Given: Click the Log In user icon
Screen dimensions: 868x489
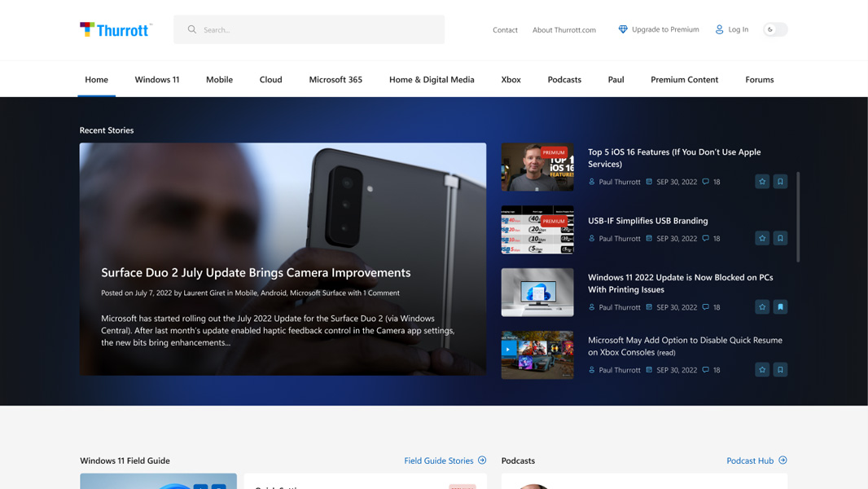Looking at the screenshot, I should 719,29.
